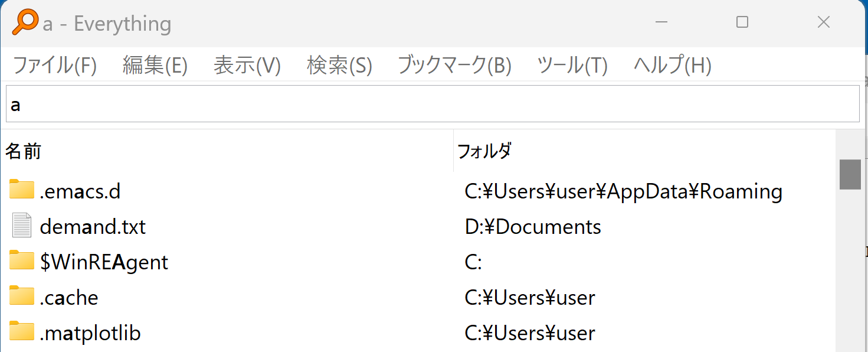Select the $WinREAgent folder icon
This screenshot has height=352, width=868.
pyautogui.click(x=22, y=261)
